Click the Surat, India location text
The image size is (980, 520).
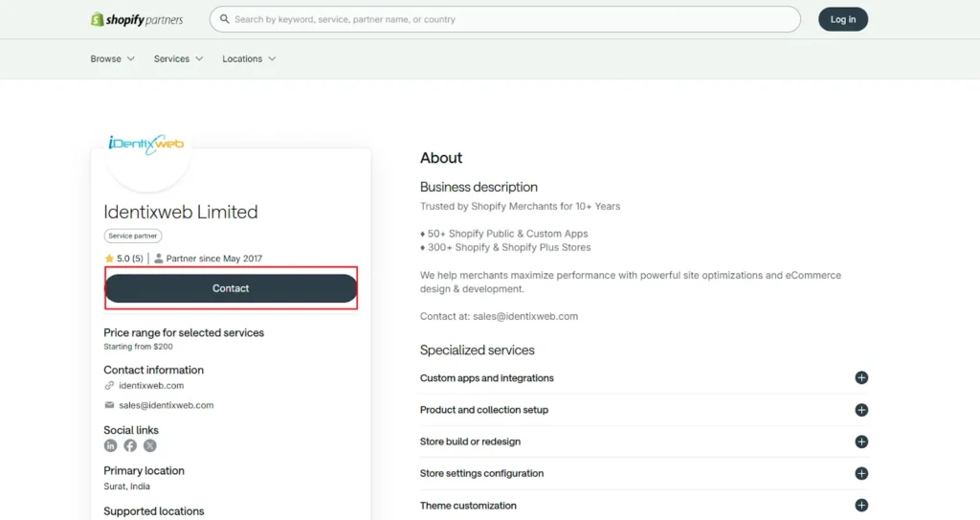(x=127, y=486)
